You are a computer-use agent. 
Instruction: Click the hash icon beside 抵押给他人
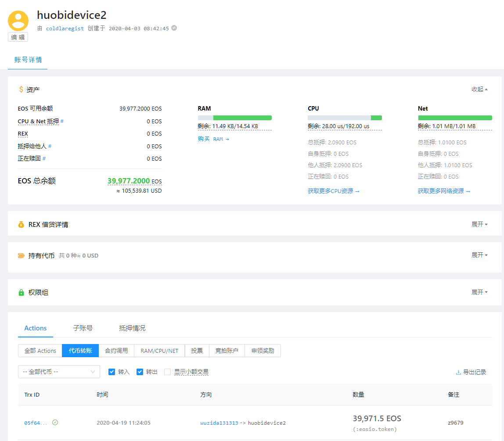pos(50,146)
